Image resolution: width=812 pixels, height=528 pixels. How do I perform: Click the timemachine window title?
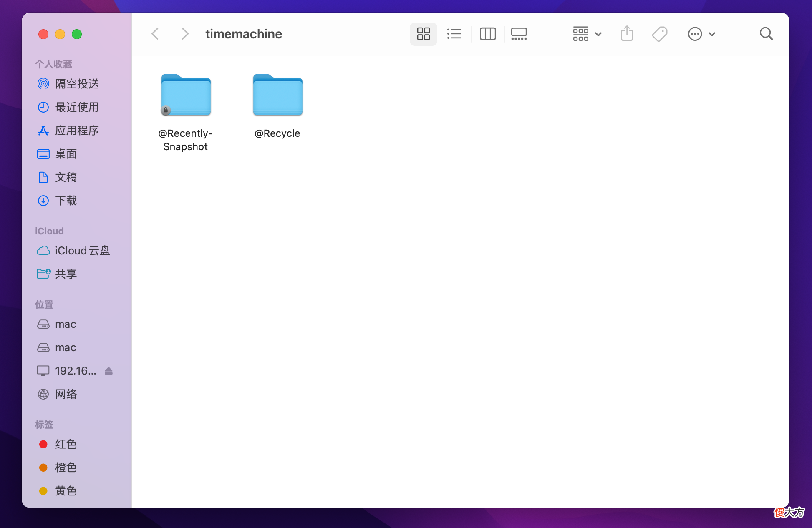(244, 34)
